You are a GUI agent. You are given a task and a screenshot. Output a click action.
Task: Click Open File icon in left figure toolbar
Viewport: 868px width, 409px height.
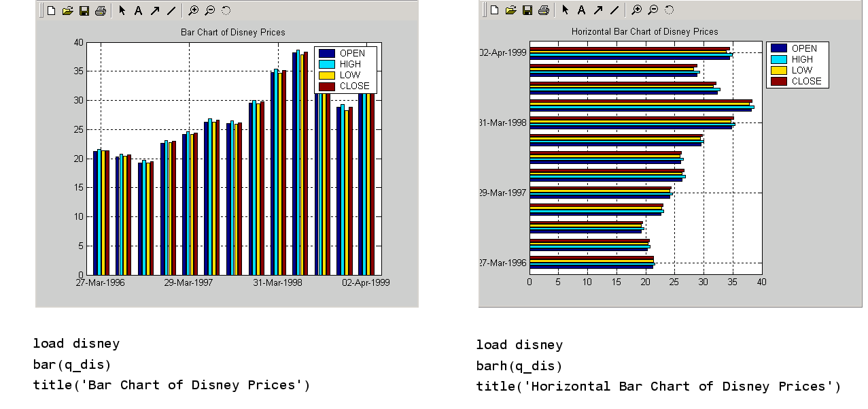[x=67, y=10]
